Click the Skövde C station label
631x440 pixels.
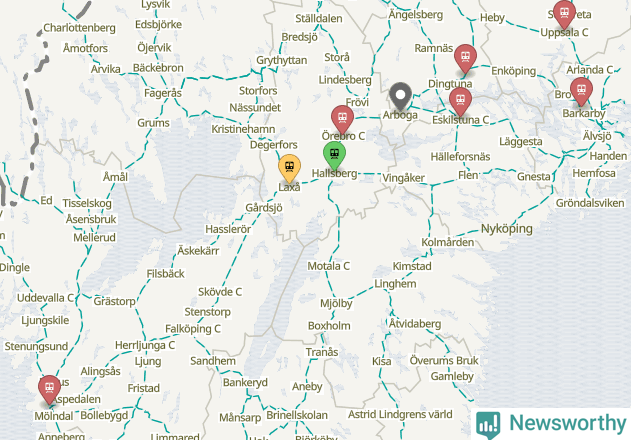tap(220, 292)
